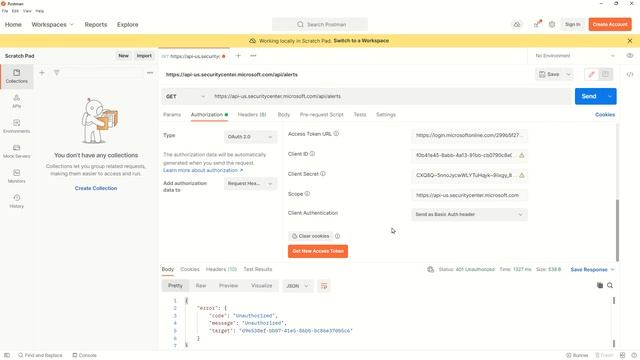Click the Search Postman field
This screenshot has width=640, height=360.
pyautogui.click(x=320, y=24)
